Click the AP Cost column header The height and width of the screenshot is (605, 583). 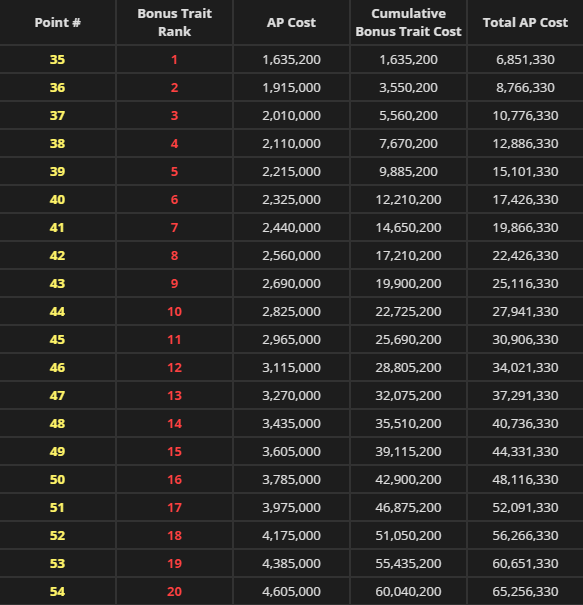point(291,22)
